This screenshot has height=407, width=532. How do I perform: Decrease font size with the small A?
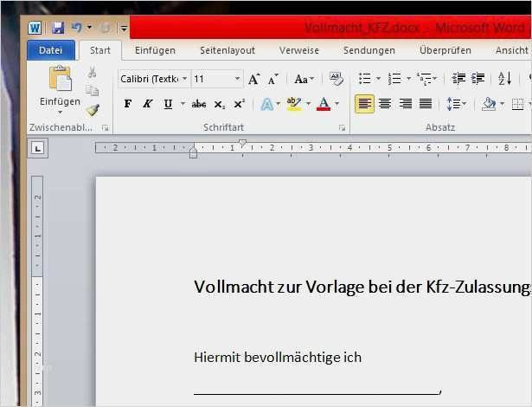272,79
